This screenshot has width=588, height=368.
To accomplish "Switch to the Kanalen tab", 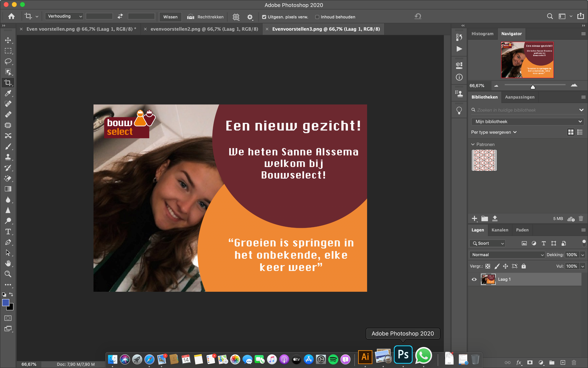I will click(500, 230).
